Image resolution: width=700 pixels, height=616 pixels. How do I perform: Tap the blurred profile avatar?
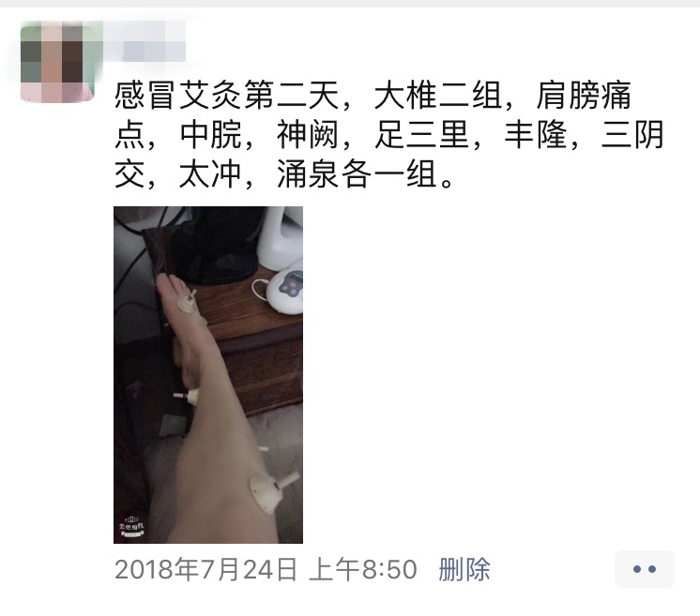coord(57,63)
